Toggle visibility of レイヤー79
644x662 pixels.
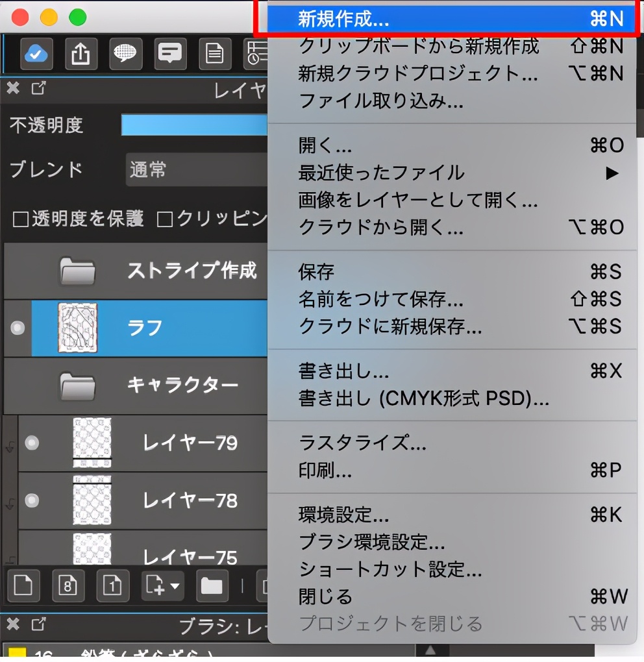tap(31, 443)
